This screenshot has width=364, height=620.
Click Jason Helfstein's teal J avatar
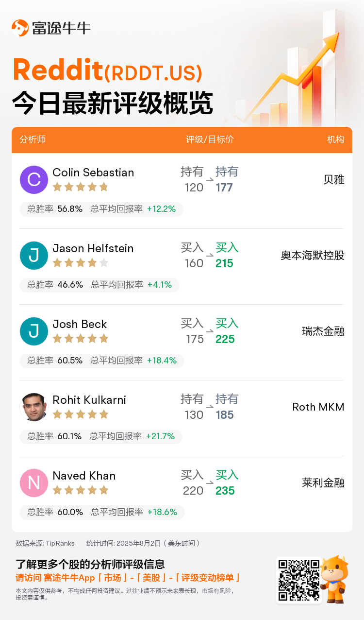click(x=34, y=256)
